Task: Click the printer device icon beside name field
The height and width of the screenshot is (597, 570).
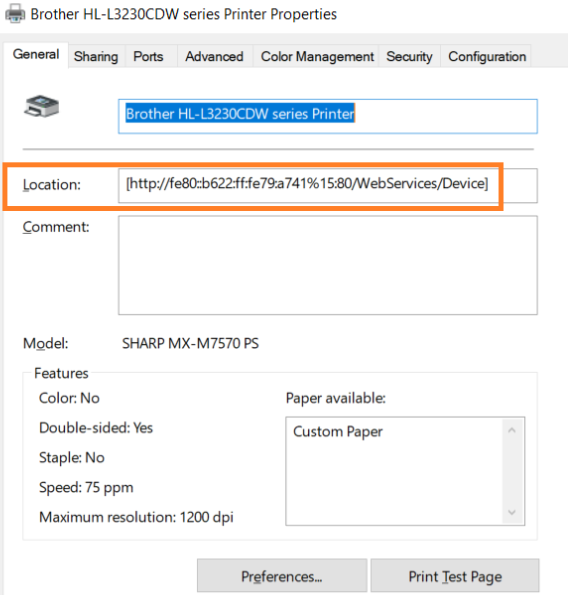Action: point(42,106)
